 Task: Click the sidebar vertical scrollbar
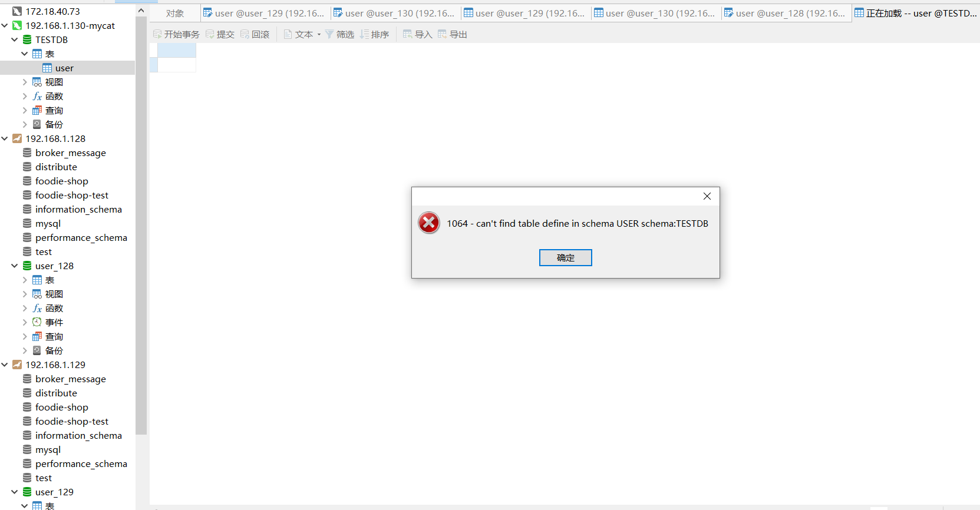[141, 226]
